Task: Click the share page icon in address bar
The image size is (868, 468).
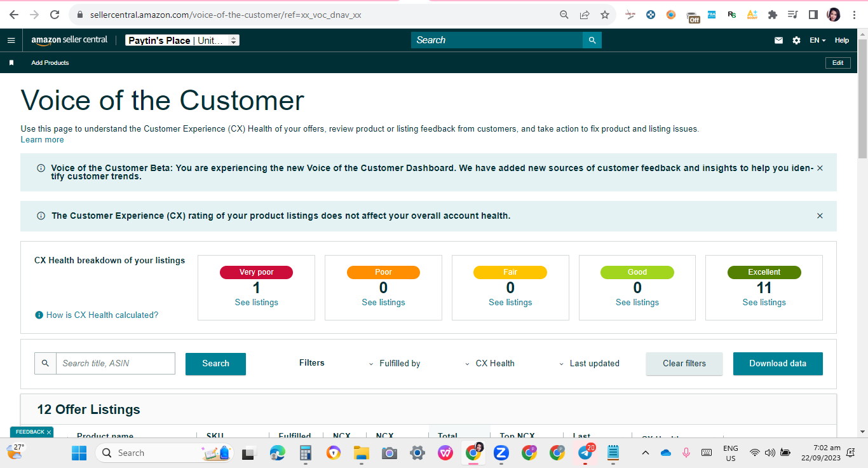Action: (585, 15)
